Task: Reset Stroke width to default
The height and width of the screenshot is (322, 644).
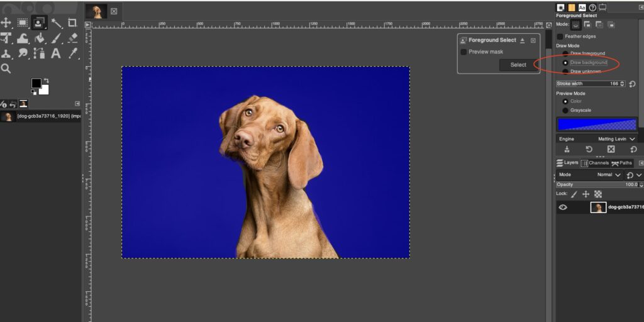Action: pyautogui.click(x=632, y=84)
